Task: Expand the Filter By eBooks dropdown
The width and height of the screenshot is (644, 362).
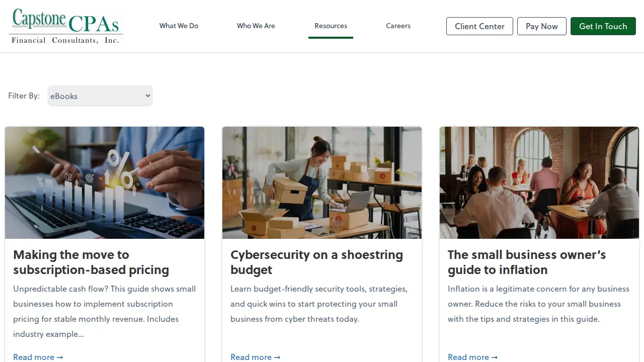Action: 100,96
